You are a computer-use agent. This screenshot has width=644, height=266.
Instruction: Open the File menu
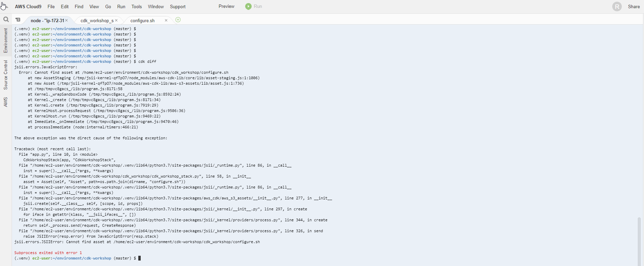point(51,6)
